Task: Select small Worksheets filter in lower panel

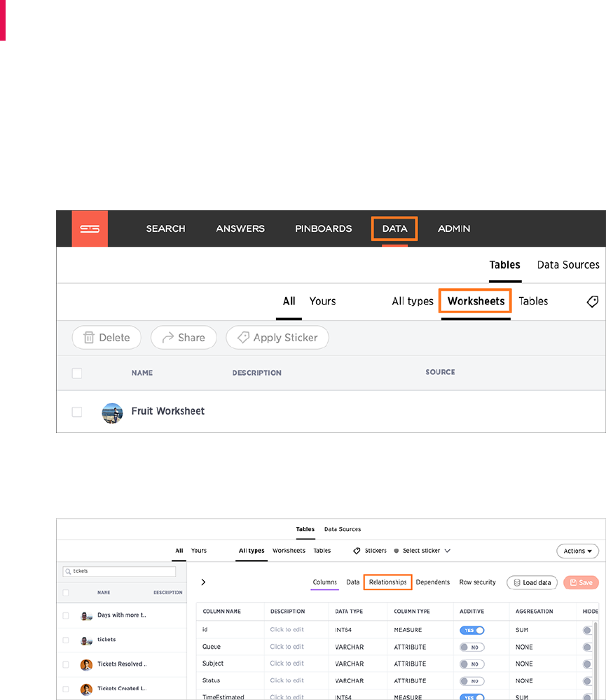Action: [289, 551]
